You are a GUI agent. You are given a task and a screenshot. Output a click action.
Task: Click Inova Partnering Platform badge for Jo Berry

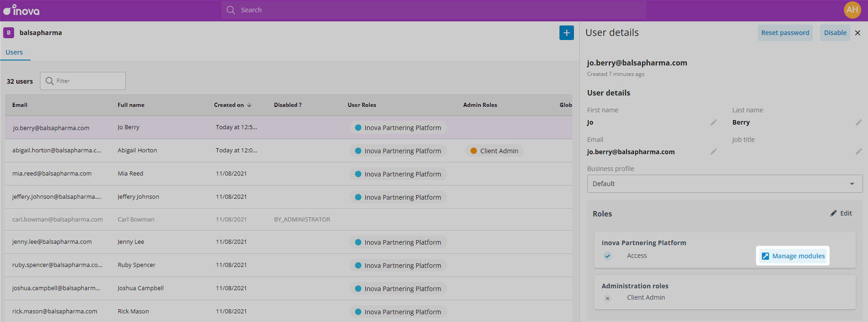[398, 128]
